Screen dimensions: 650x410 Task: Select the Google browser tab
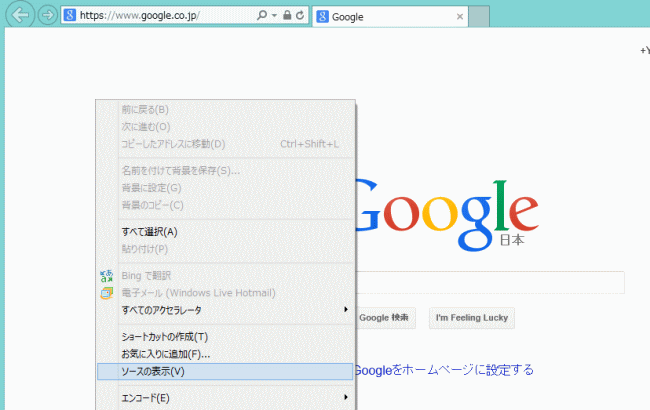tap(390, 17)
